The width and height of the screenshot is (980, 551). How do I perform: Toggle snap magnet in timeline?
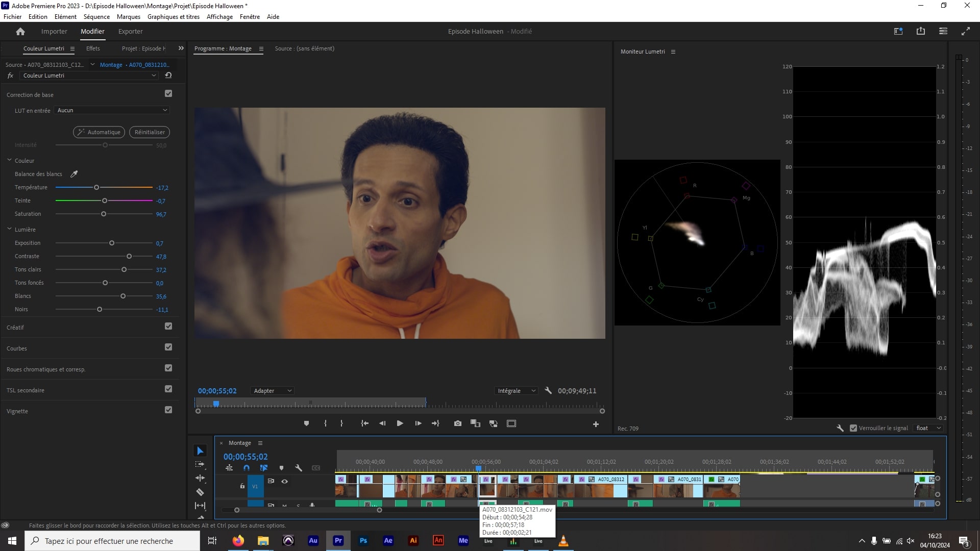coord(247,468)
